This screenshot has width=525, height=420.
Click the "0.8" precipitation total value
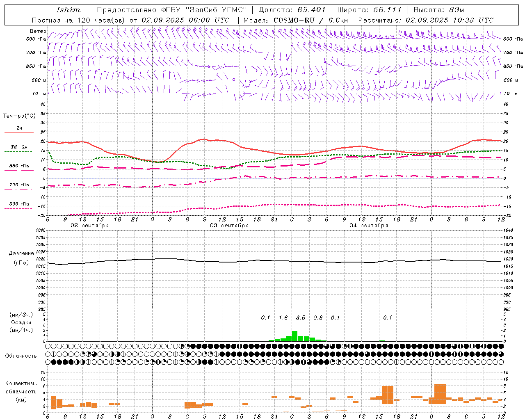click(318, 317)
